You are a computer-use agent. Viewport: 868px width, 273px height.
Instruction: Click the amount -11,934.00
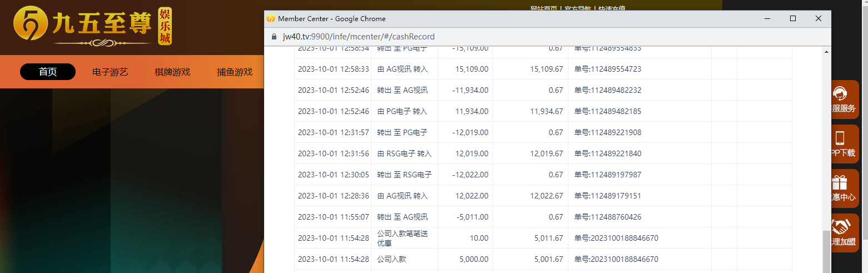tap(470, 90)
